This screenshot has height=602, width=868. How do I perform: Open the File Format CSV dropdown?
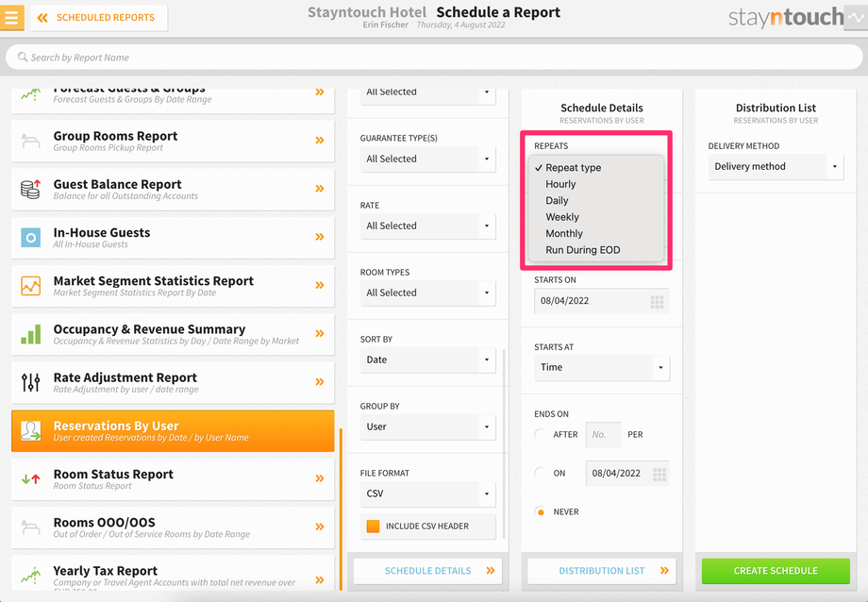(428, 494)
